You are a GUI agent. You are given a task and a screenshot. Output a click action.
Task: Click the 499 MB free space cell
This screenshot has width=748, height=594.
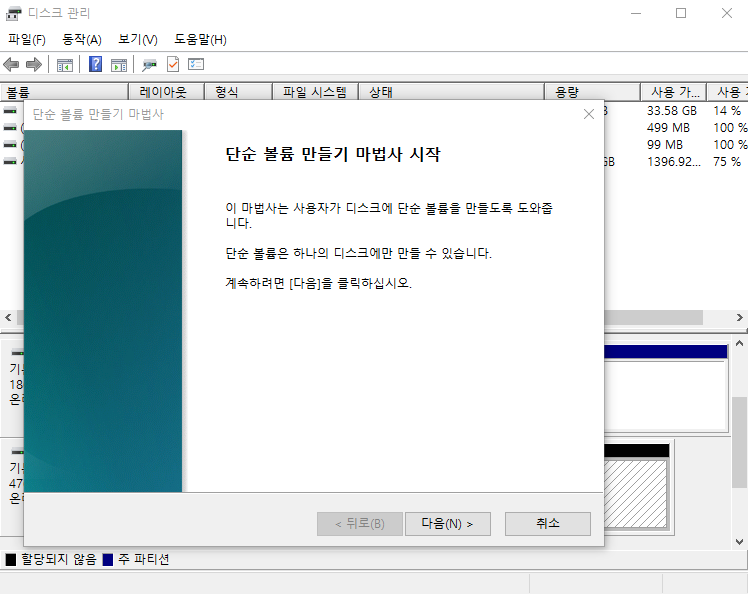point(668,128)
